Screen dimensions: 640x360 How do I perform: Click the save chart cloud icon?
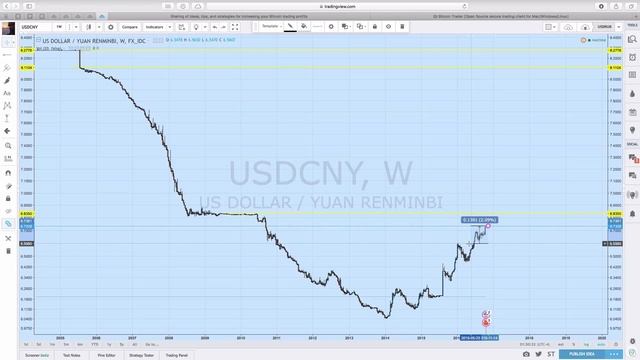click(585, 27)
